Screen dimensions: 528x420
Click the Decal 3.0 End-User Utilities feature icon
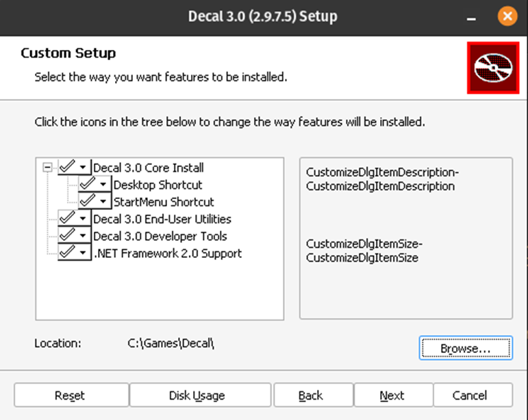(74, 219)
